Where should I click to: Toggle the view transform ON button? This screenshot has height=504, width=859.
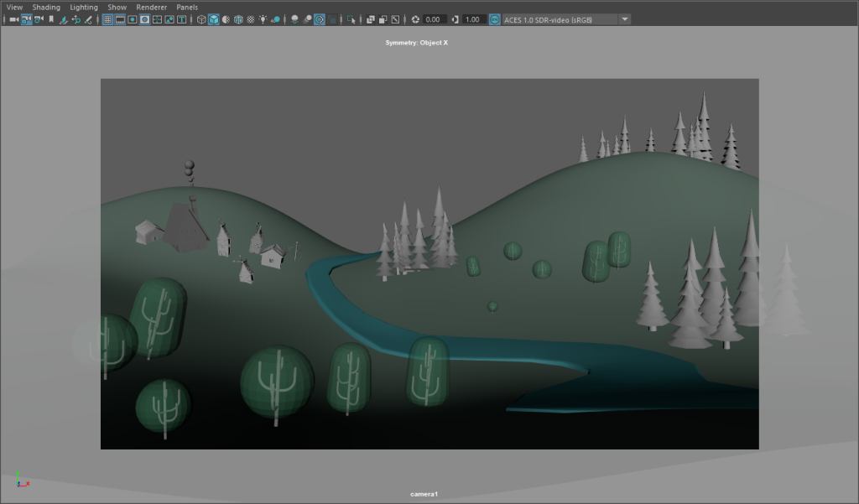pos(494,20)
